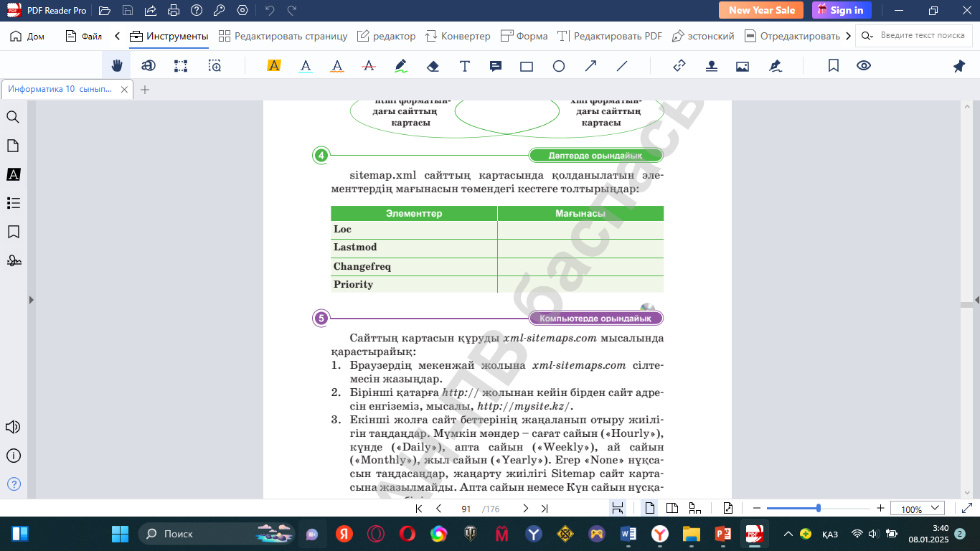This screenshot has width=980, height=551.
Task: Print the document
Action: 173,10
